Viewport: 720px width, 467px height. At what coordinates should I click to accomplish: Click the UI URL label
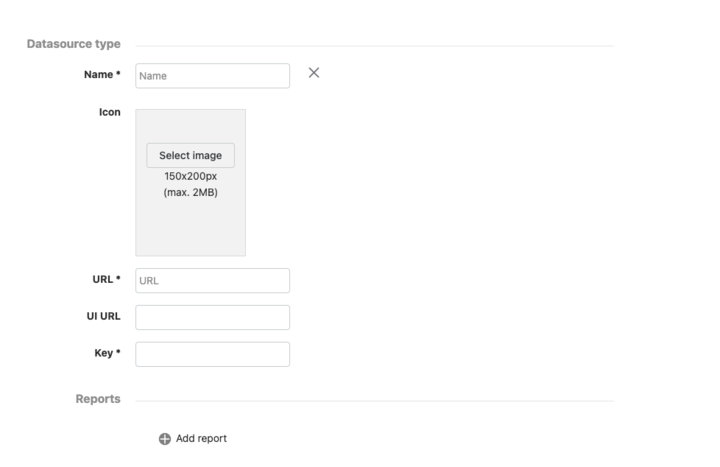[103, 316]
